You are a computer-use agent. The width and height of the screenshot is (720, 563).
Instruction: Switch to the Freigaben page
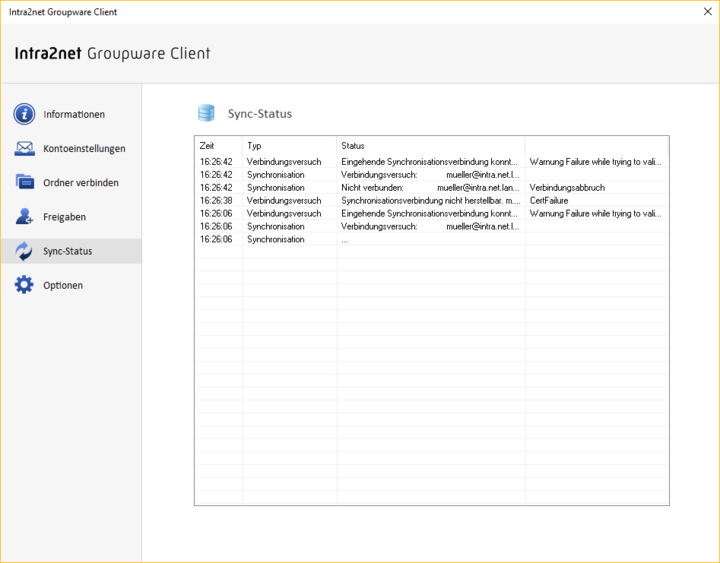(x=64, y=217)
